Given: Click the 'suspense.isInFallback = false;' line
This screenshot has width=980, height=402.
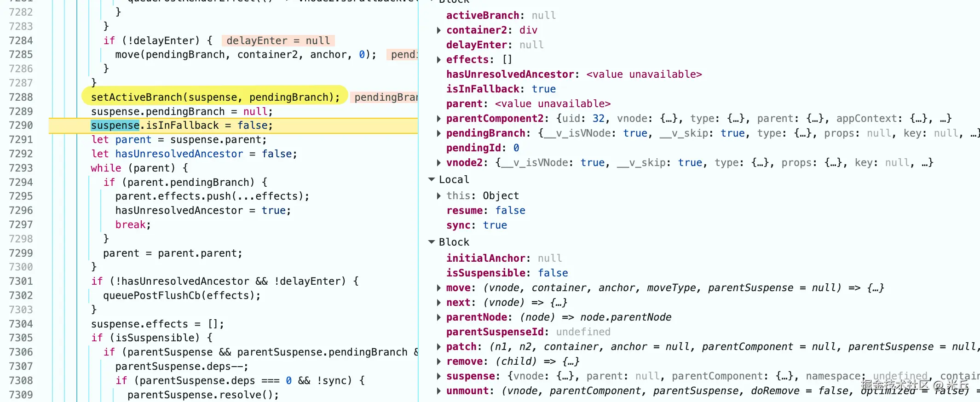Looking at the screenshot, I should click(182, 126).
